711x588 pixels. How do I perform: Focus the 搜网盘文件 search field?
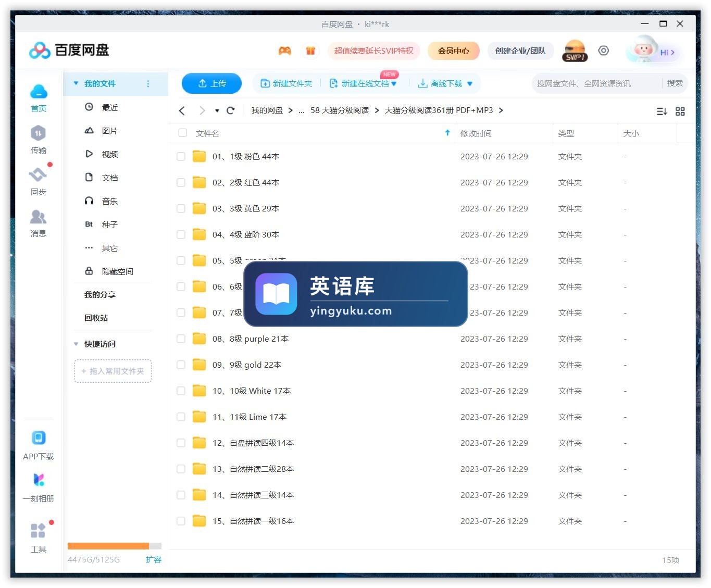[596, 83]
